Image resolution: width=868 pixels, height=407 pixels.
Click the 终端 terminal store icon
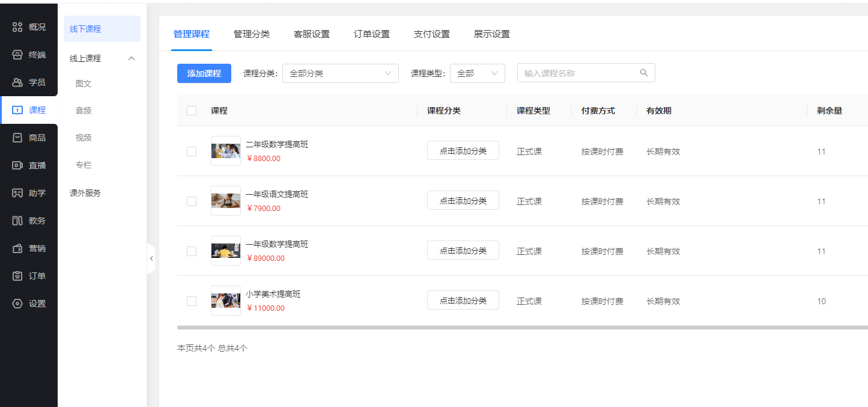coord(17,55)
